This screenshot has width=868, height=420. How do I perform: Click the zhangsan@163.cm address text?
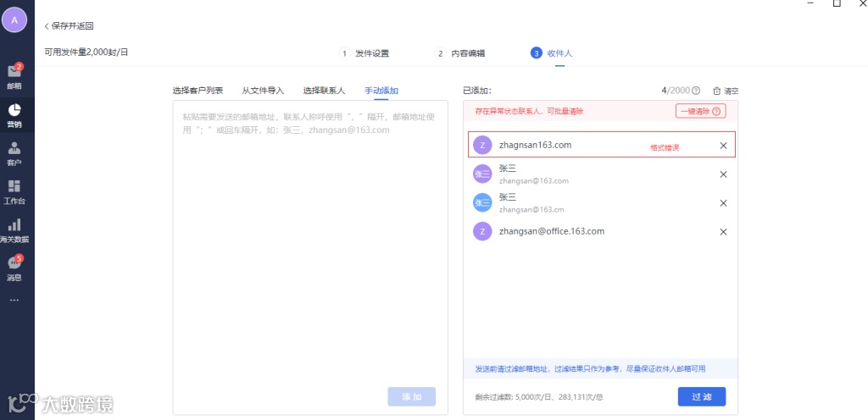point(531,210)
